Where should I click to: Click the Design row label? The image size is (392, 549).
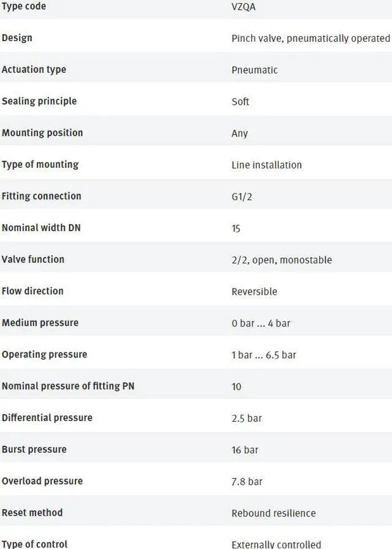coord(17,38)
